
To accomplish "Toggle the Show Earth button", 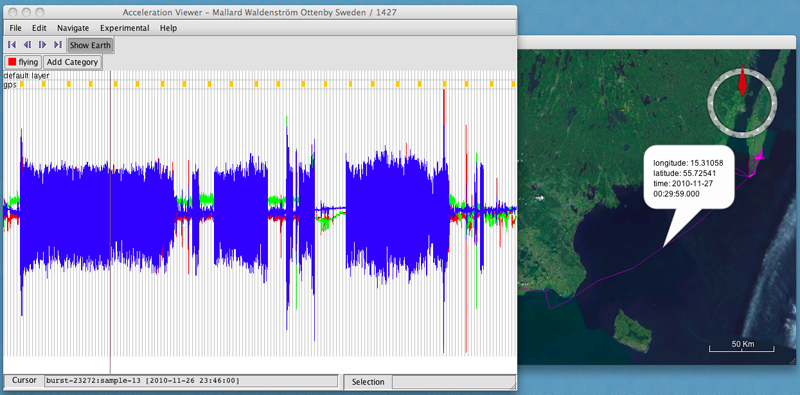I will point(90,45).
